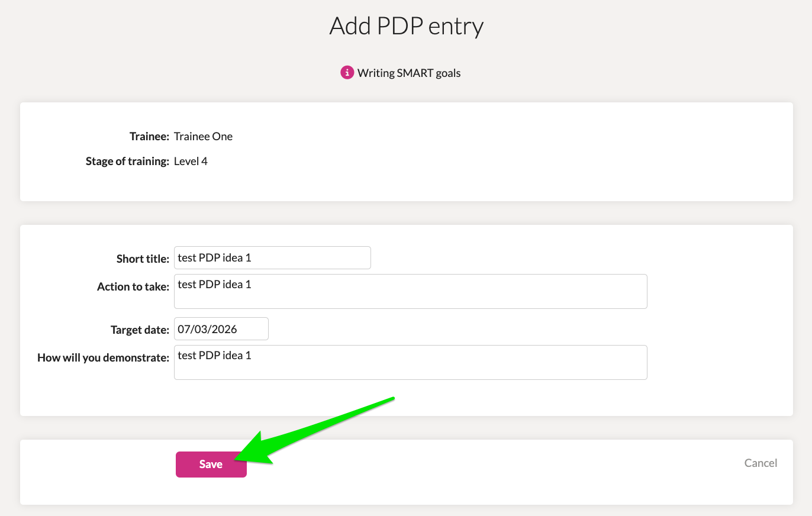Click the 'Trainee:' label
This screenshot has width=812, height=516.
click(149, 136)
